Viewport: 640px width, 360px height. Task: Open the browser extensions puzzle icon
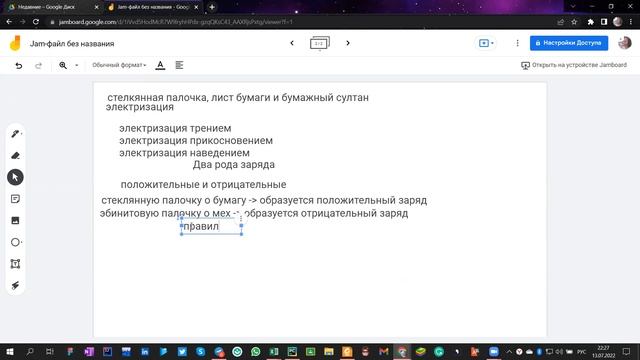tap(590, 22)
